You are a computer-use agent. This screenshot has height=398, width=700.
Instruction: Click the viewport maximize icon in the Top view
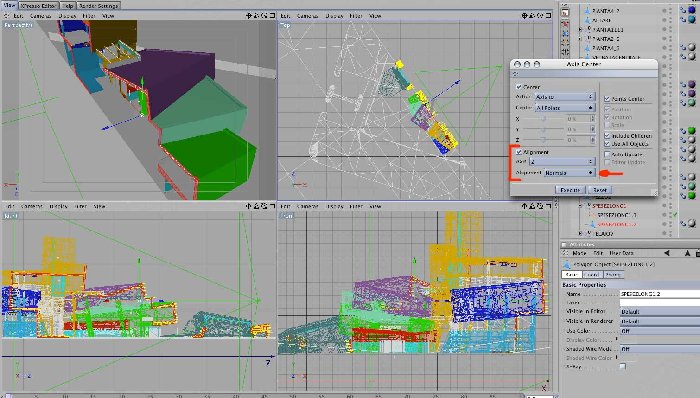548,16
